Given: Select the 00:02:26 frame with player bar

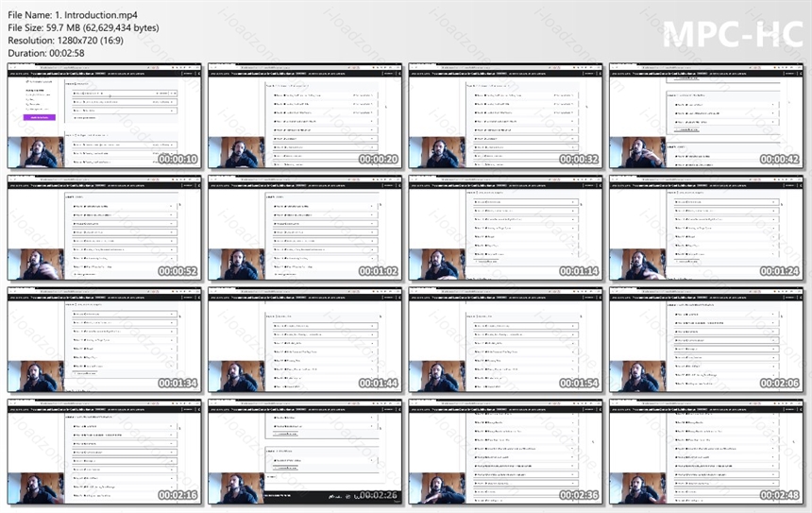Looking at the screenshot, I should click(305, 452).
